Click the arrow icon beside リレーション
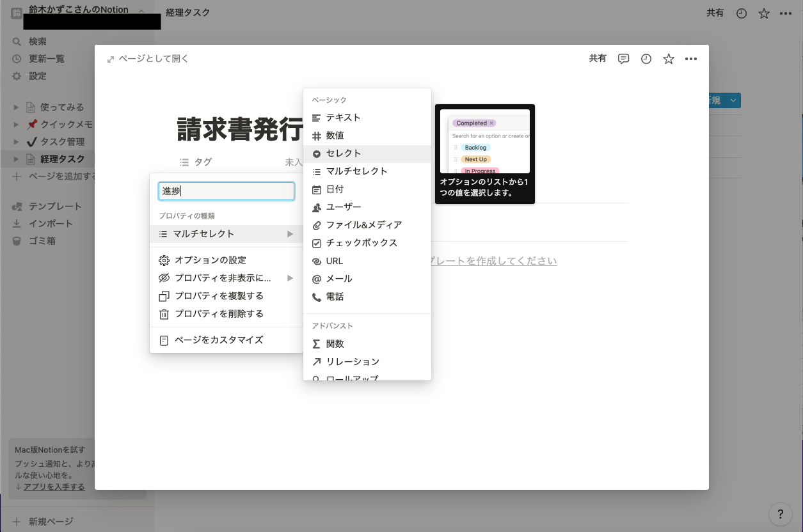The height and width of the screenshot is (532, 803). (x=316, y=362)
